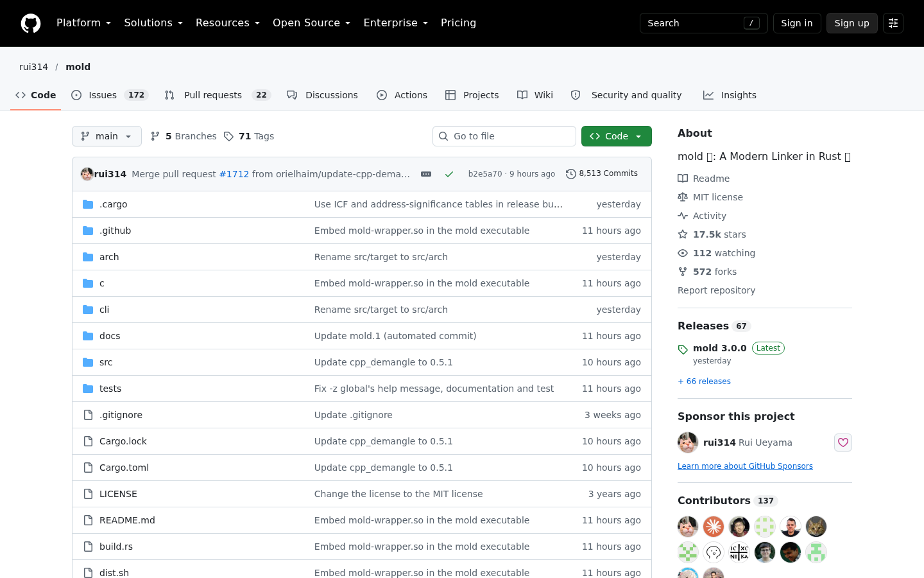Click the orange starburst contributor avatar

click(714, 527)
